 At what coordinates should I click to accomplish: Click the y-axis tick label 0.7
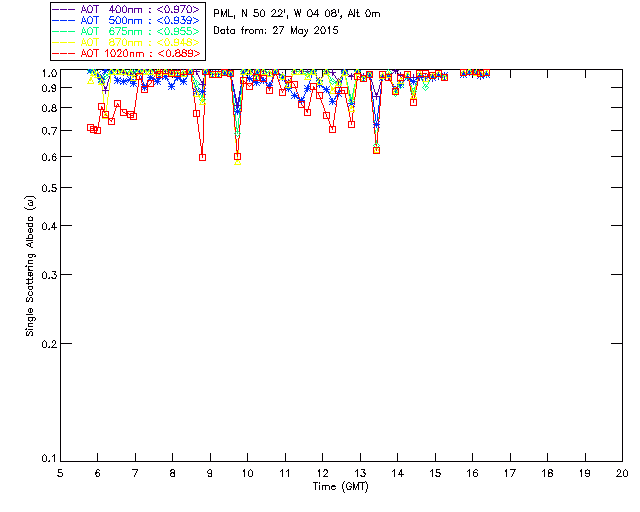[49, 131]
